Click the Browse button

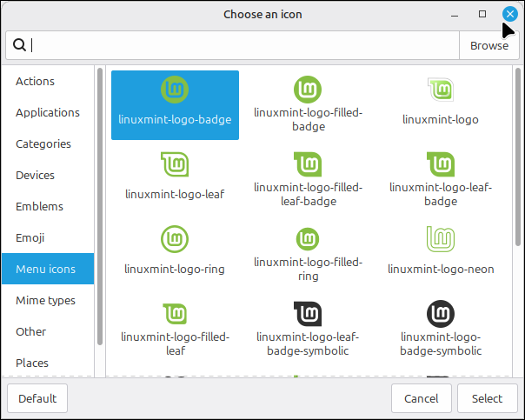[488, 45]
